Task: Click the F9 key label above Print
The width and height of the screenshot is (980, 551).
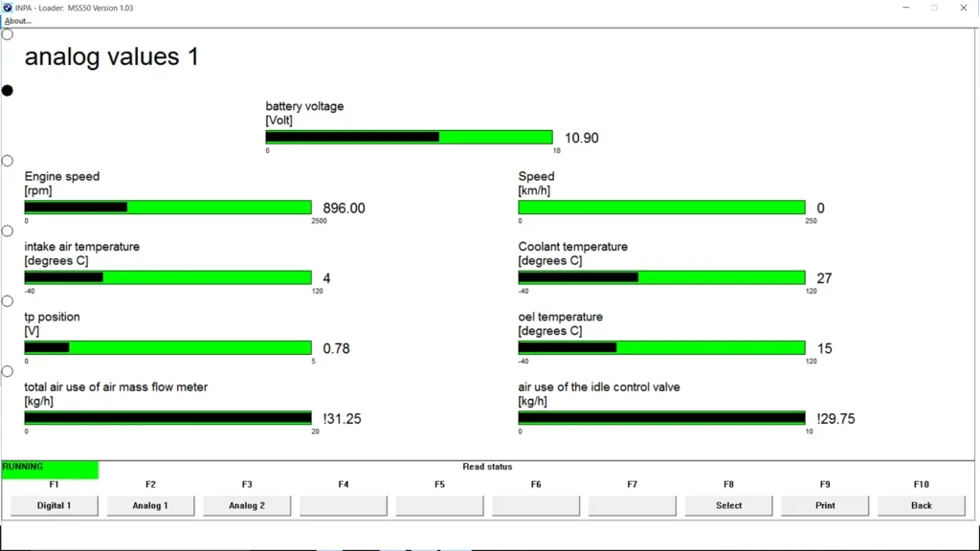Action: (825, 484)
